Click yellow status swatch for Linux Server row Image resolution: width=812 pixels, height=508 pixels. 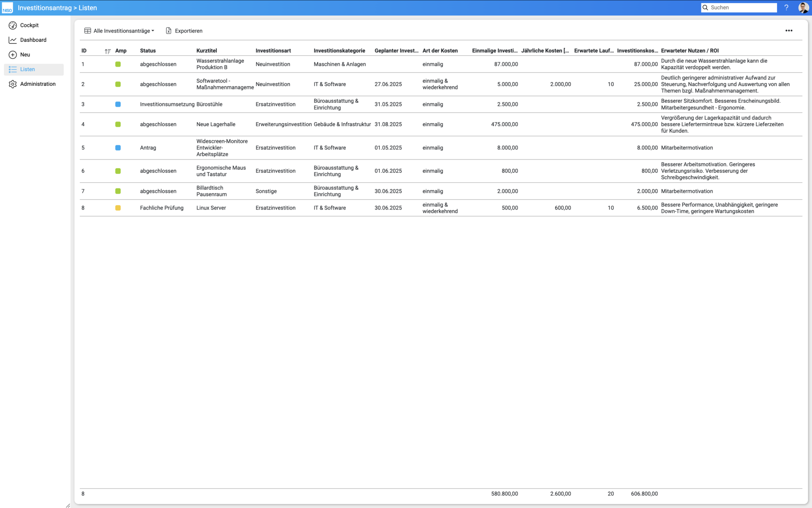(x=118, y=208)
